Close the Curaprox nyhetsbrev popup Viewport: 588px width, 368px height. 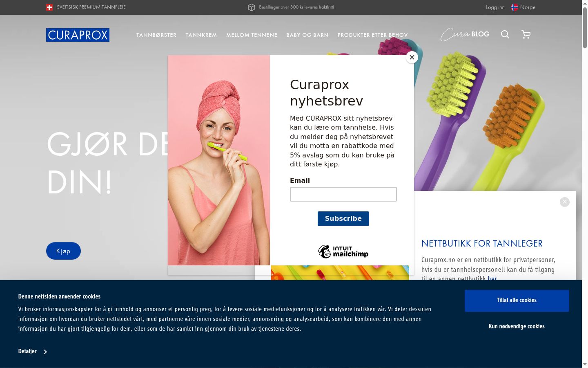coord(412,57)
